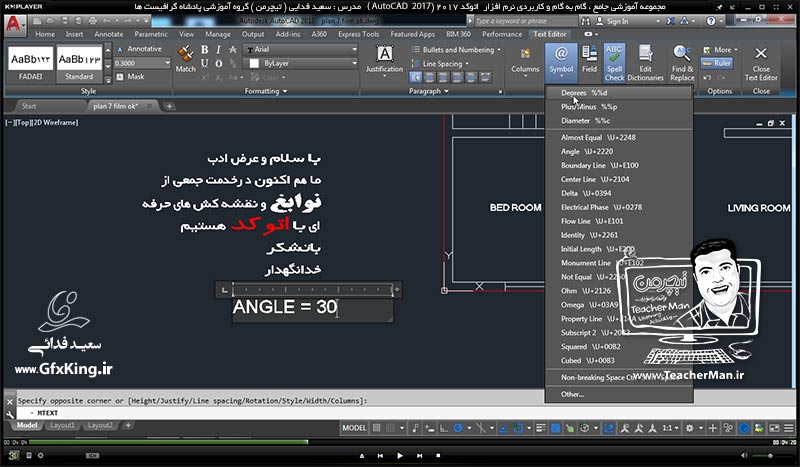The image size is (800, 467).
Task: Toggle Ortho mode in status bar
Action: click(444, 428)
